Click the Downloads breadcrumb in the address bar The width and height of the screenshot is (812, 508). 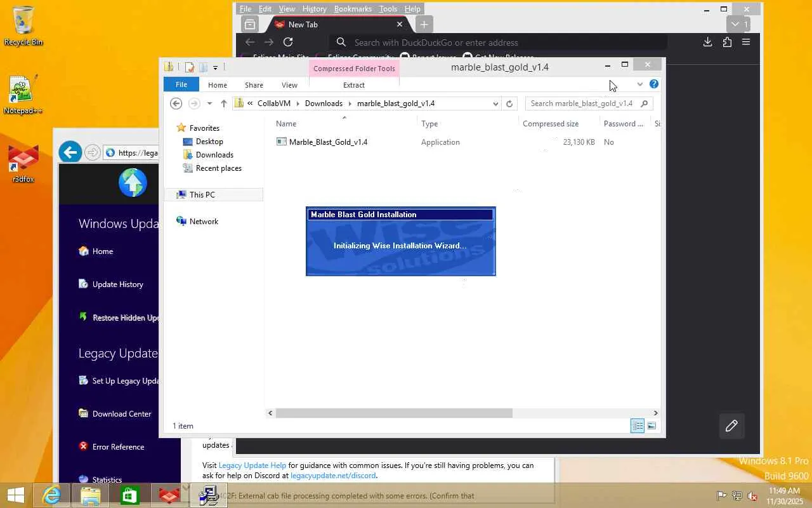point(324,104)
